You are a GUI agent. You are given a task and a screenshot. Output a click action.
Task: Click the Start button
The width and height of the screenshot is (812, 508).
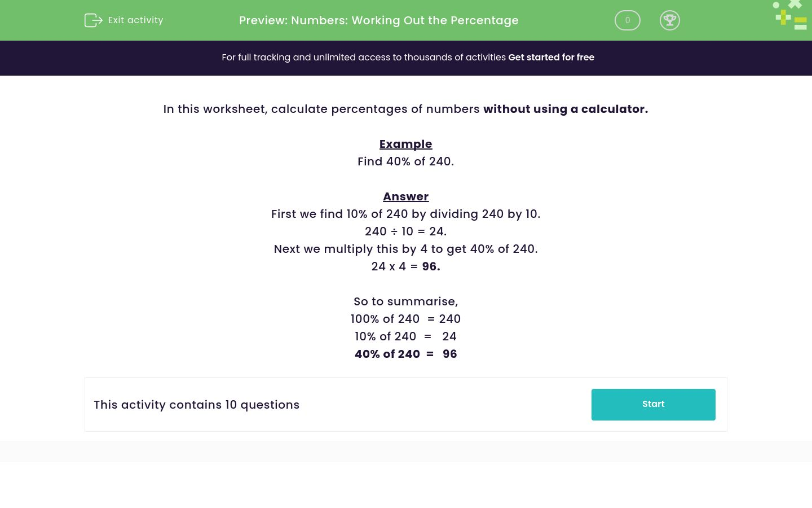point(653,404)
